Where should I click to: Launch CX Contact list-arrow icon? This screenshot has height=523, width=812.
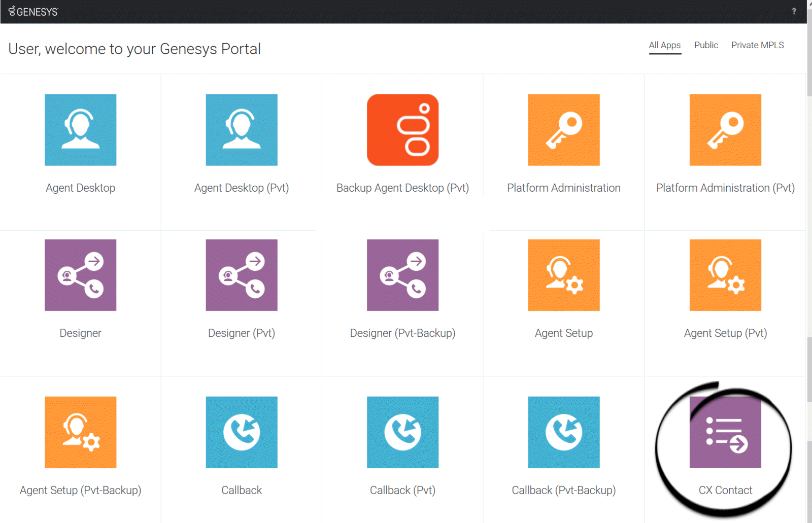[x=725, y=432]
